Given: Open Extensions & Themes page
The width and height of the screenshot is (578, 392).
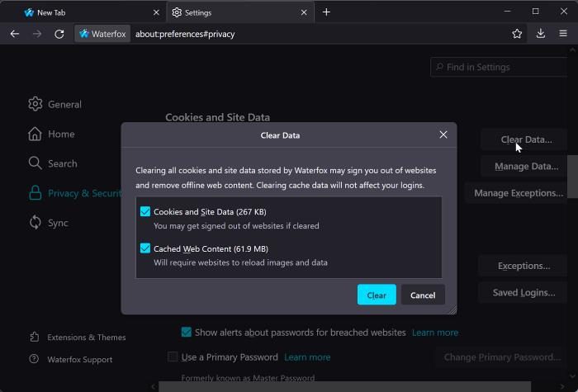Looking at the screenshot, I should (78, 337).
